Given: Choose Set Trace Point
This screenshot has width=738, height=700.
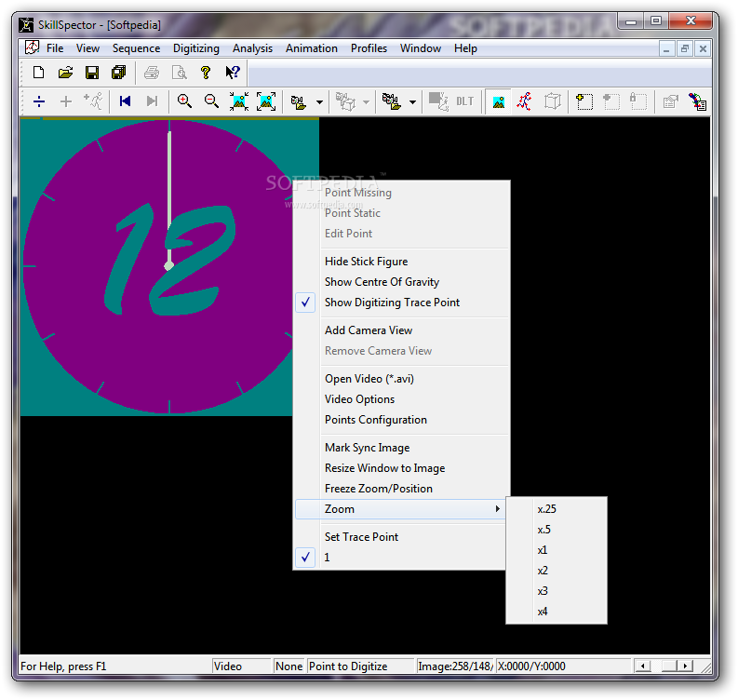Looking at the screenshot, I should [x=400, y=537].
